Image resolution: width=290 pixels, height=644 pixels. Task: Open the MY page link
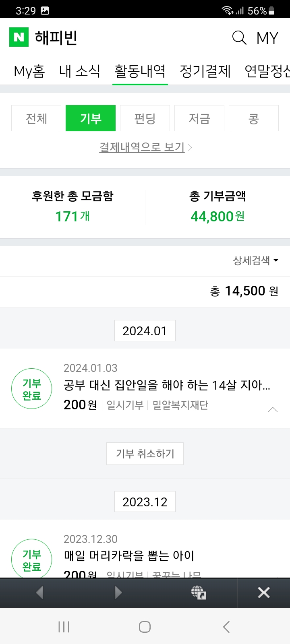click(267, 38)
